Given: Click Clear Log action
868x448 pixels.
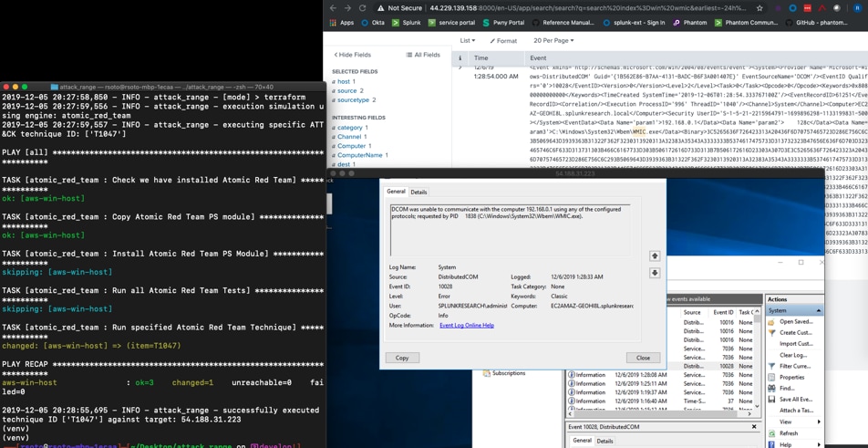Looking at the screenshot, I should click(x=793, y=355).
